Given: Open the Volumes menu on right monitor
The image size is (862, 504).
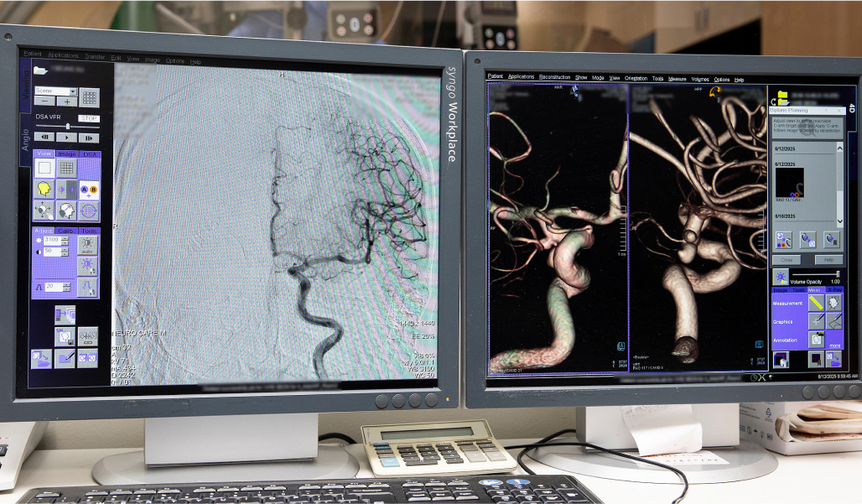Looking at the screenshot, I should 700,79.
